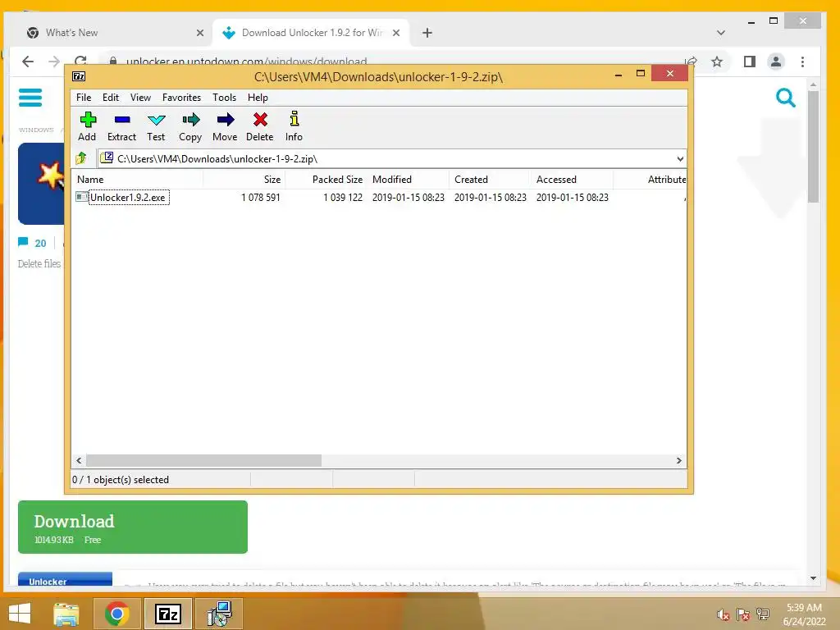This screenshot has width=840, height=630.
Task: Click the taskbar clock showing 5:39 AM
Action: pos(804,614)
